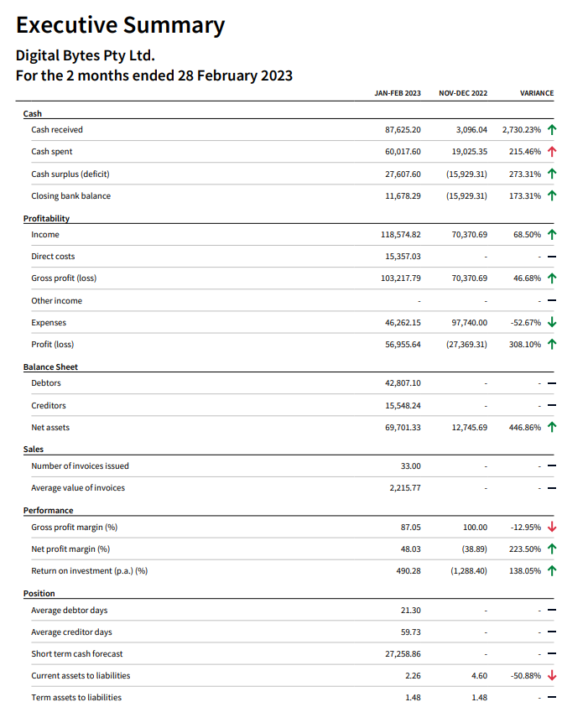Screen dimensions: 588x728
Task: Click the Income value 118,574.82
Action: 401,235
